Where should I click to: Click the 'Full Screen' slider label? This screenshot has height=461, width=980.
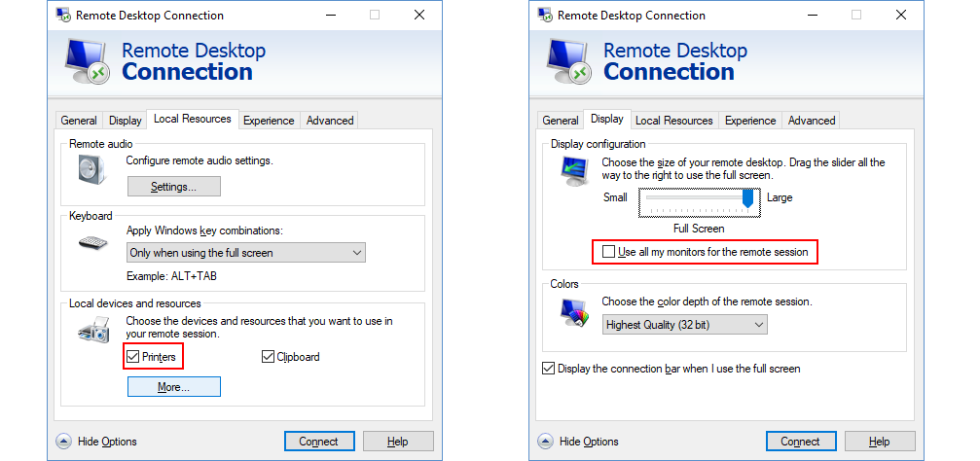coord(699,228)
